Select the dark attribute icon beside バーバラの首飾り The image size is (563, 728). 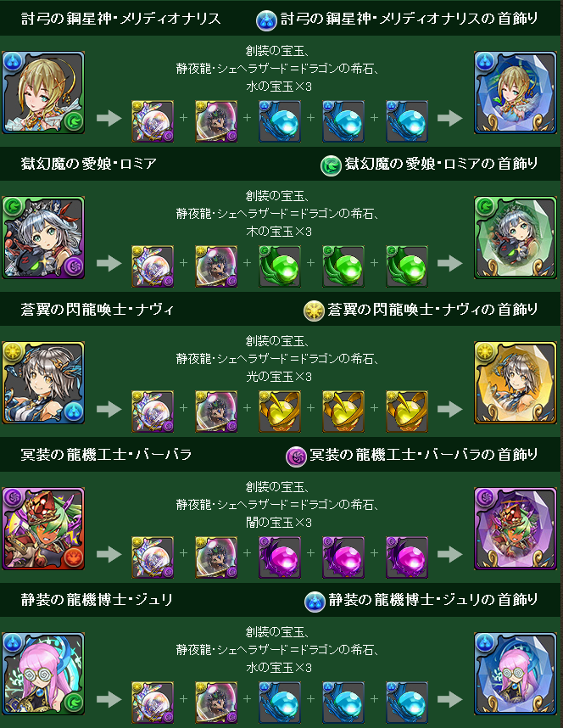pyautogui.click(x=296, y=456)
